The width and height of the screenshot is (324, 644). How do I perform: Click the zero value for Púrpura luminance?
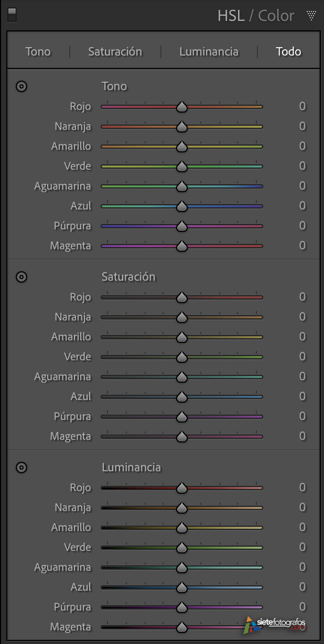(x=303, y=607)
